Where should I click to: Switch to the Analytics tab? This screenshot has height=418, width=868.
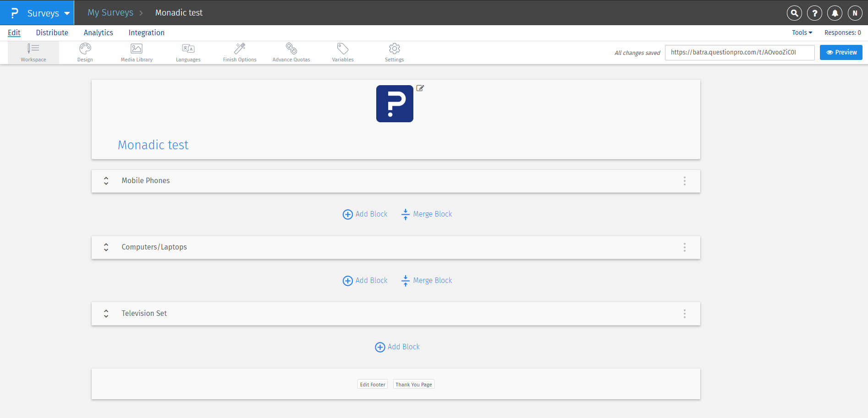click(x=98, y=33)
